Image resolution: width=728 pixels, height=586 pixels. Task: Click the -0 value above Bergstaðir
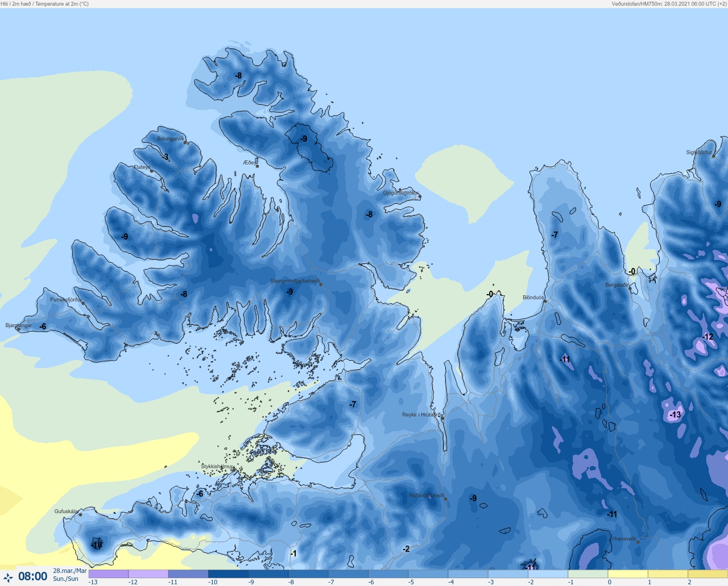click(632, 271)
